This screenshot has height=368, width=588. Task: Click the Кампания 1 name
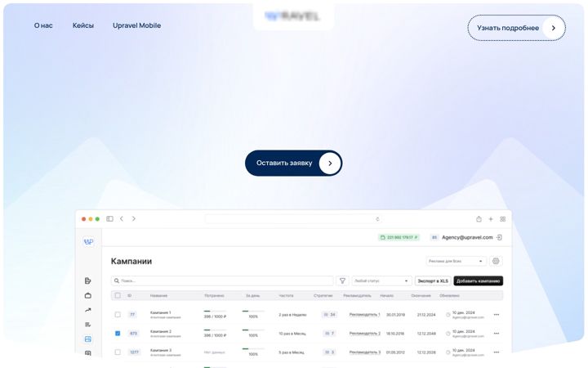[x=161, y=312]
